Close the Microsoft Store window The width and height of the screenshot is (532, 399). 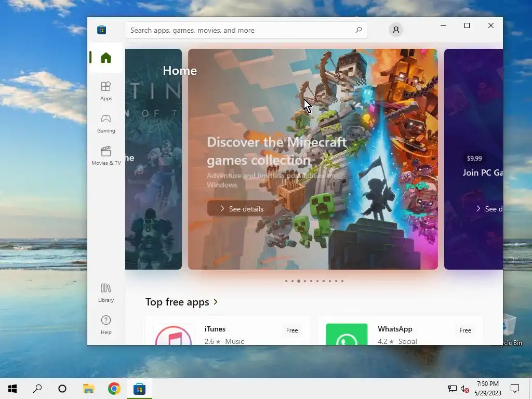(490, 26)
